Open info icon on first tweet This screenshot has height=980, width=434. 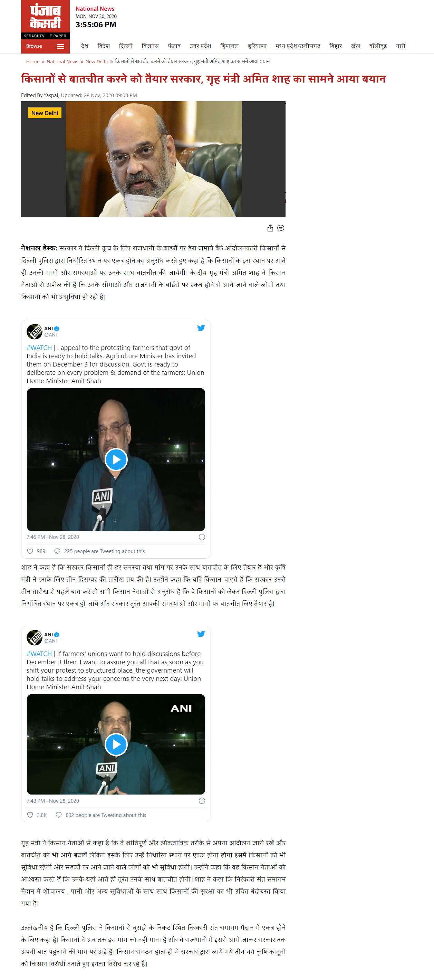pyautogui.click(x=202, y=537)
